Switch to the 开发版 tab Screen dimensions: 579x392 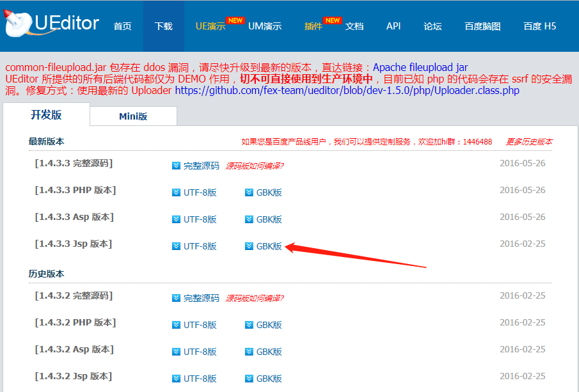(x=46, y=115)
